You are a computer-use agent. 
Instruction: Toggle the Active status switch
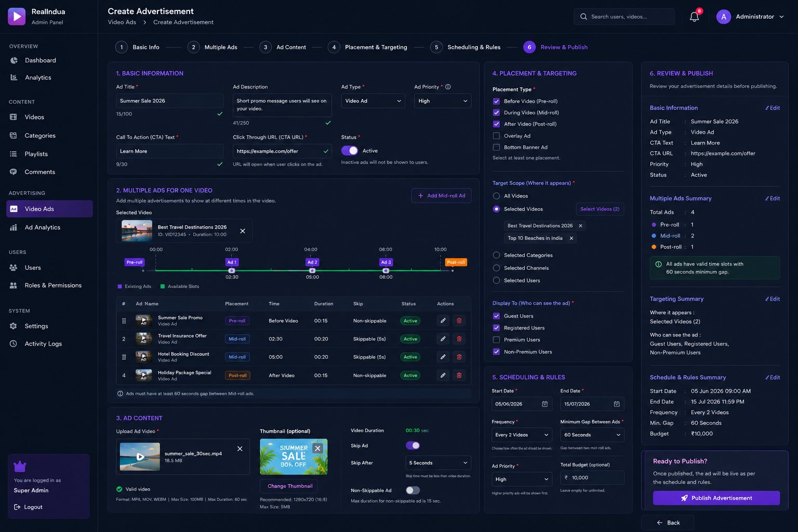(350, 151)
